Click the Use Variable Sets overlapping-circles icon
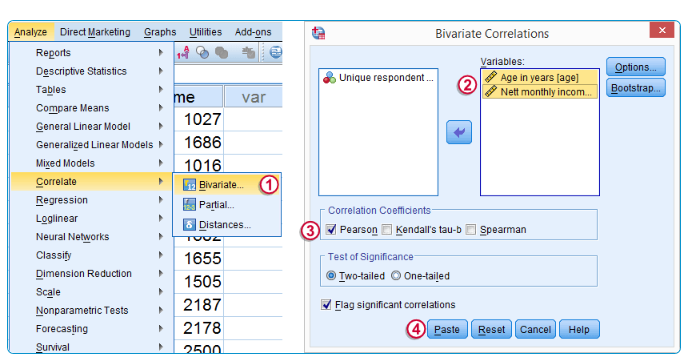 click(202, 53)
